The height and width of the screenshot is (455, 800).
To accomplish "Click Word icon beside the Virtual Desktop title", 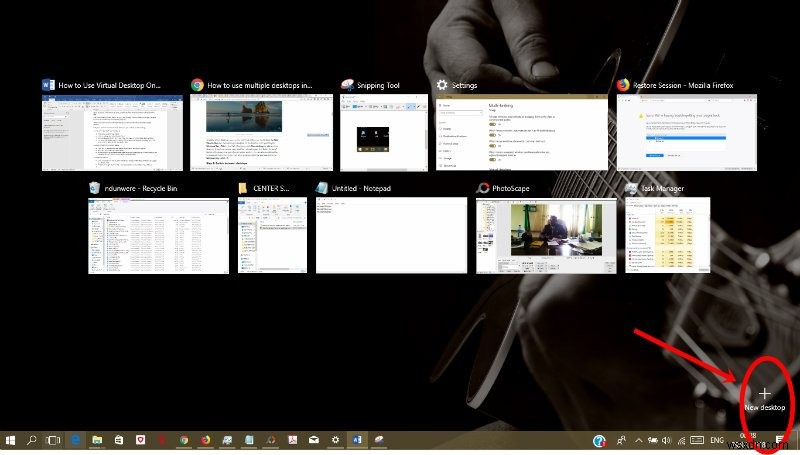I will tap(48, 85).
